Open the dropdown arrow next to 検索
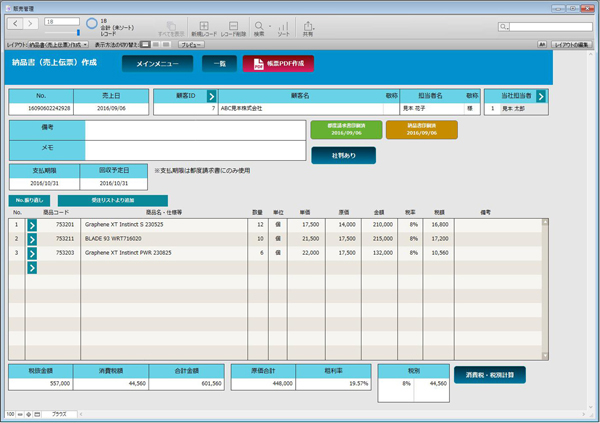Screen dimensions: 600x423 [x=270, y=26]
